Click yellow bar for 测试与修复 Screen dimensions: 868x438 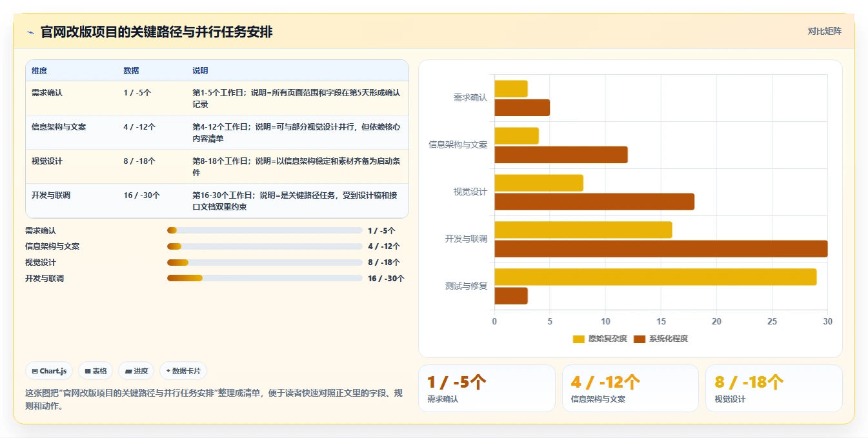[x=656, y=277]
